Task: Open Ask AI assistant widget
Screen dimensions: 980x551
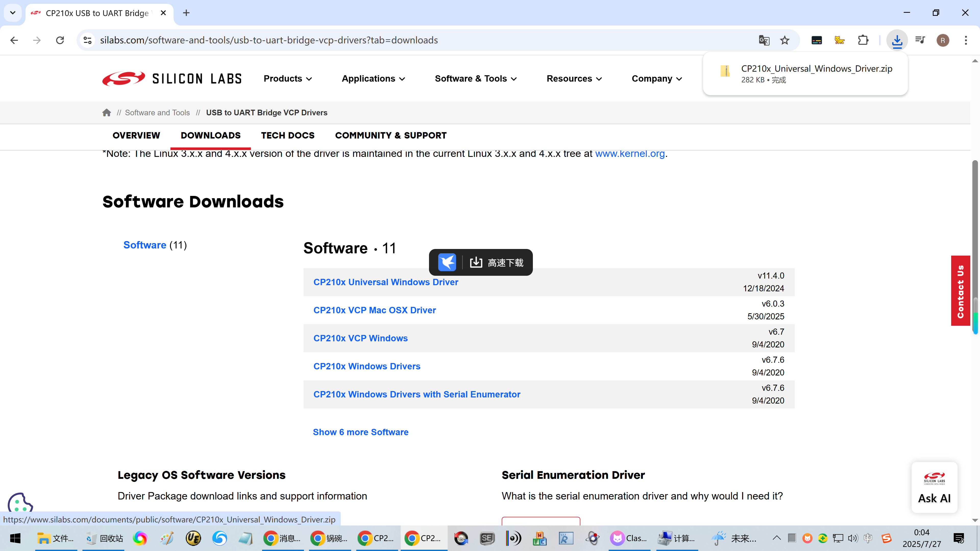Action: (934, 488)
